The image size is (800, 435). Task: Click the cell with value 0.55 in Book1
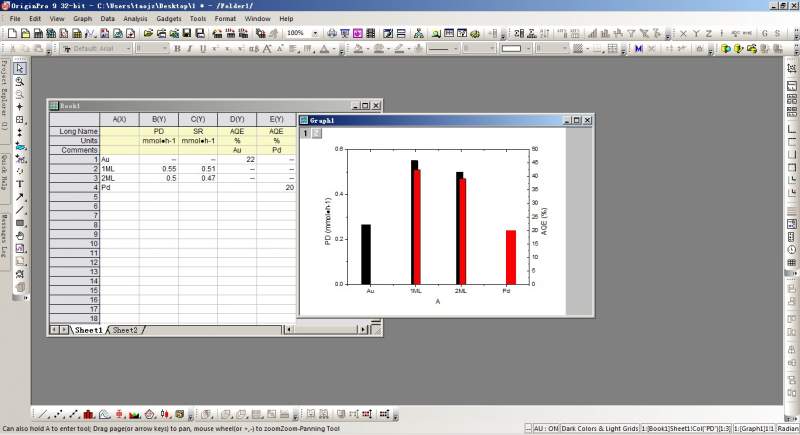[159, 169]
